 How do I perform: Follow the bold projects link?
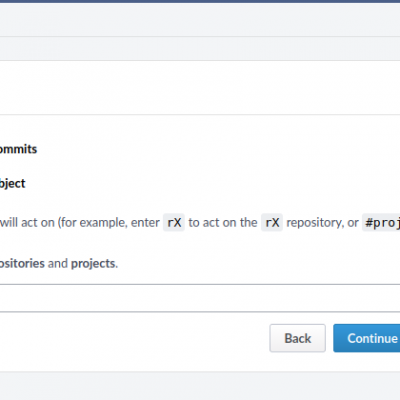(93, 263)
